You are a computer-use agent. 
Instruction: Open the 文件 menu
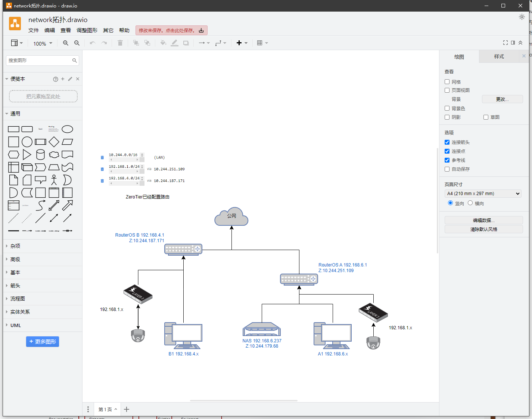(x=34, y=31)
